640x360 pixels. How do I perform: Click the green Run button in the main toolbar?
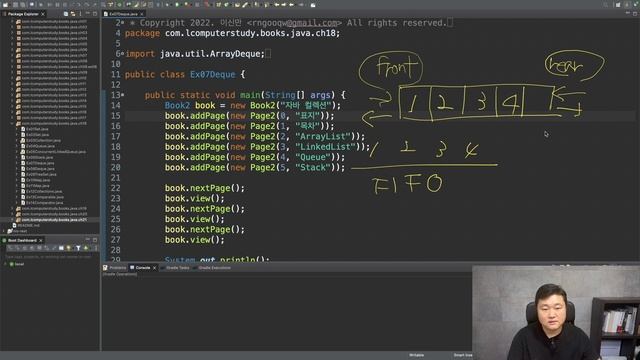(177, 5)
